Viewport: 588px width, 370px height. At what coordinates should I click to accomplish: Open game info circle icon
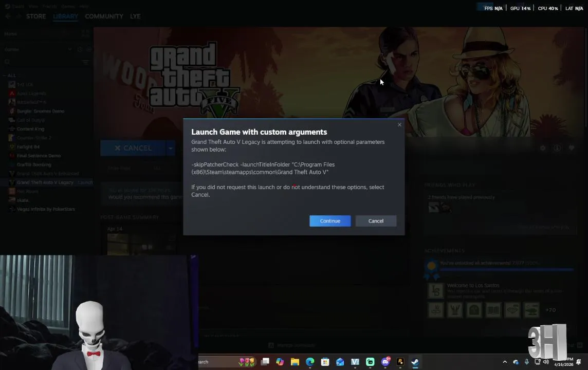[x=557, y=148]
